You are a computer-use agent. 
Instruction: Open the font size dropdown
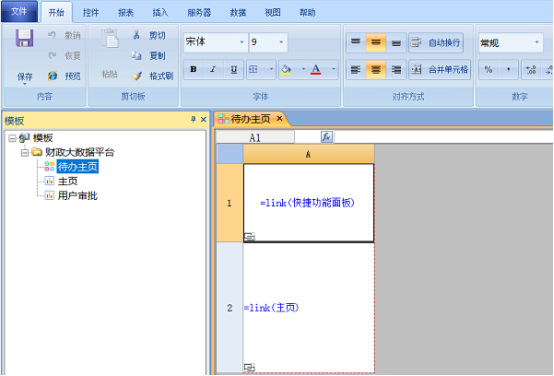[x=281, y=42]
